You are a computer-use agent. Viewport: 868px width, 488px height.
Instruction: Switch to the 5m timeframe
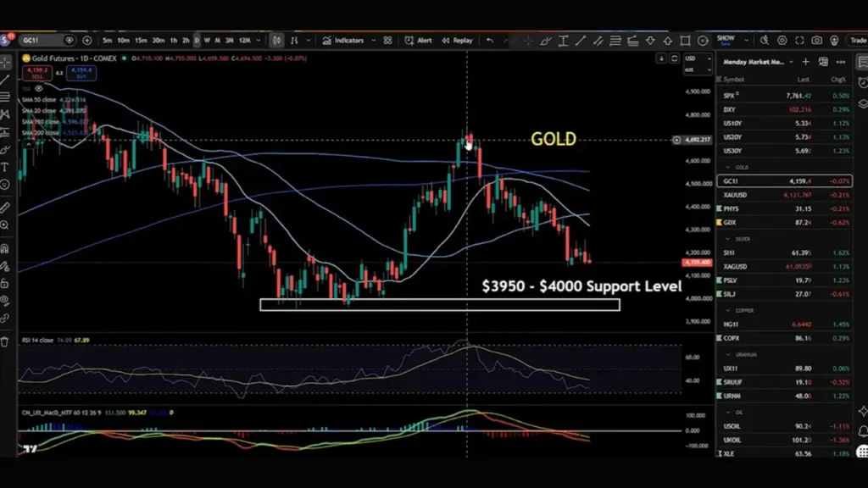pyautogui.click(x=108, y=41)
